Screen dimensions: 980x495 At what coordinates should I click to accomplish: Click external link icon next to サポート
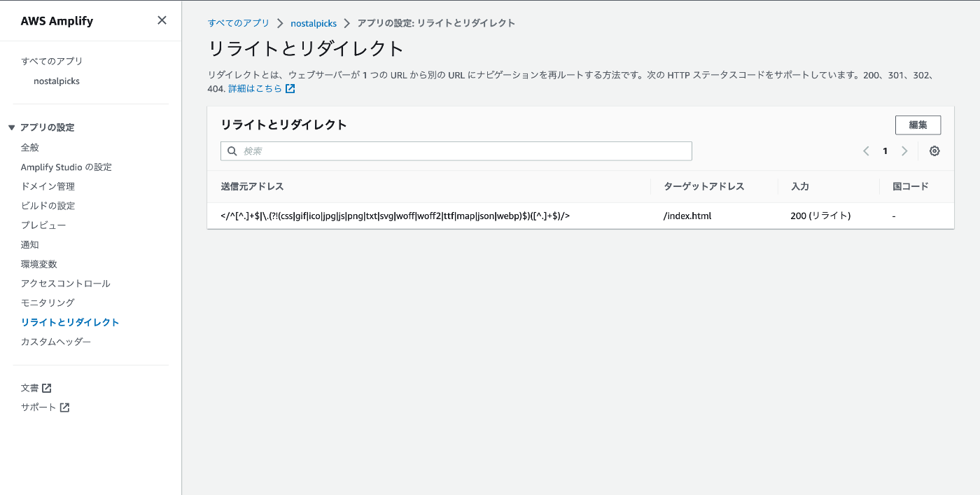pyautogui.click(x=64, y=407)
